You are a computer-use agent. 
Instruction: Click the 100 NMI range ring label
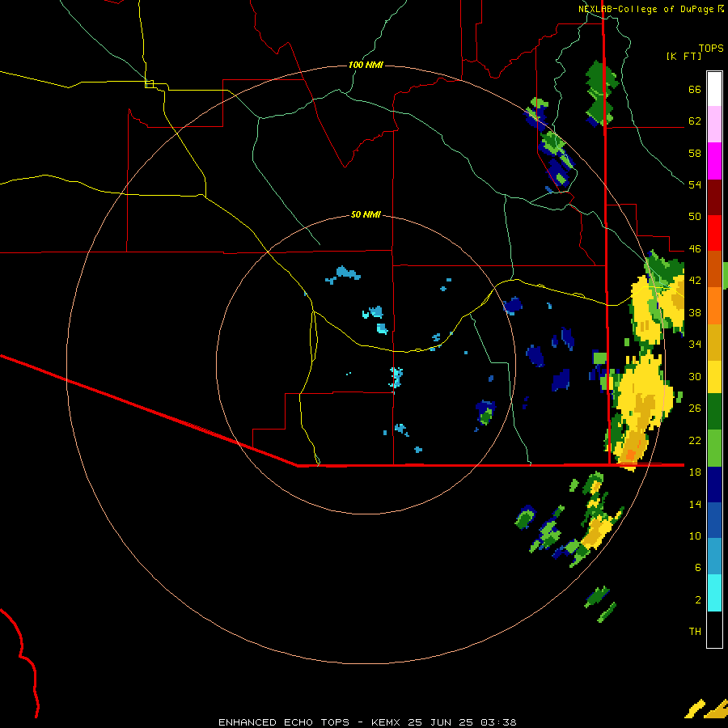tap(366, 65)
